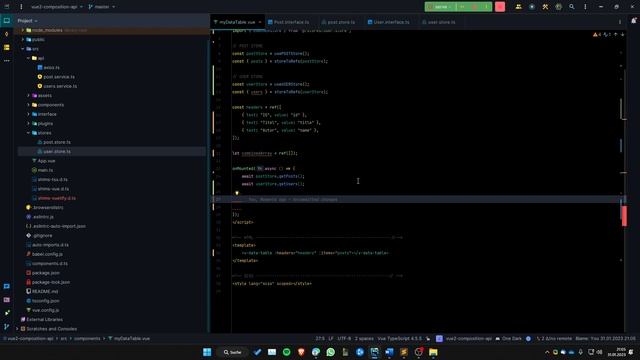Switch to the post.store.ts tab
Image resolution: width=640 pixels, height=360 pixels.
pos(339,22)
